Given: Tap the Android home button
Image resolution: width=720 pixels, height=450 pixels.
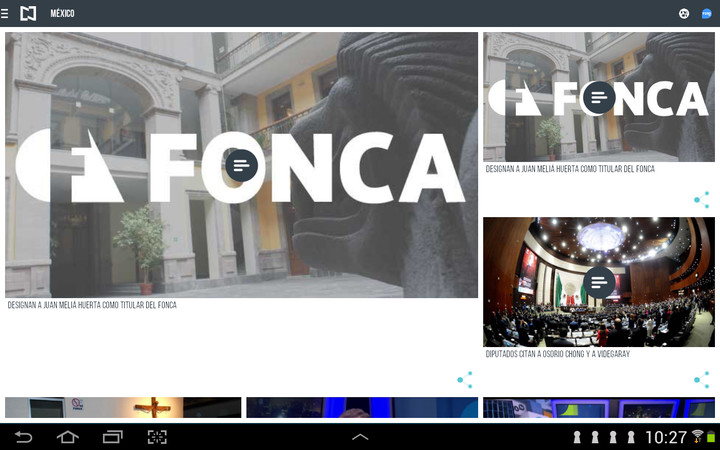Looking at the screenshot, I should (x=68, y=437).
